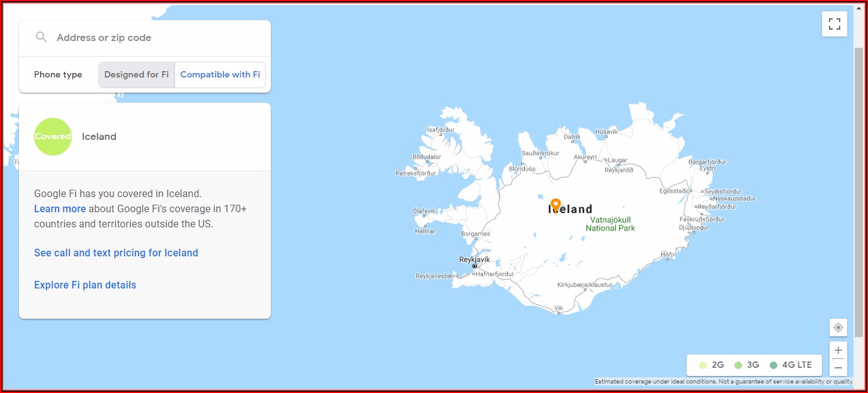
Task: Click Ólafsvík label on the map
Action: (x=424, y=211)
